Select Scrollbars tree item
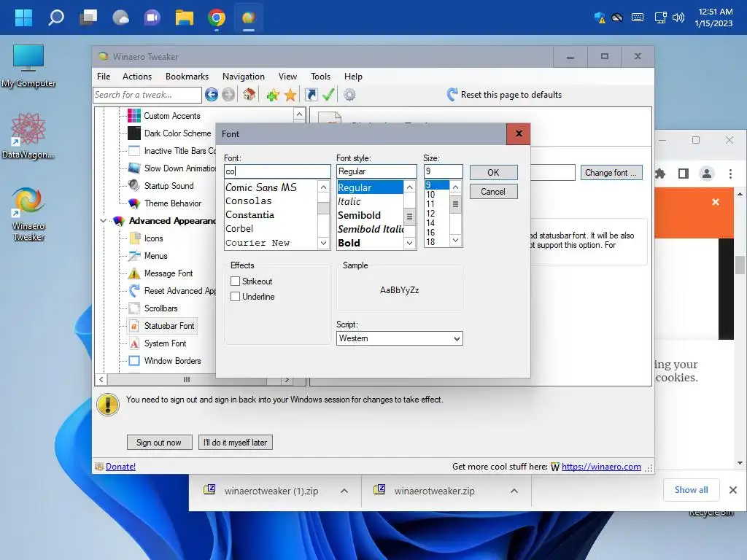The width and height of the screenshot is (747, 560). 161,308
